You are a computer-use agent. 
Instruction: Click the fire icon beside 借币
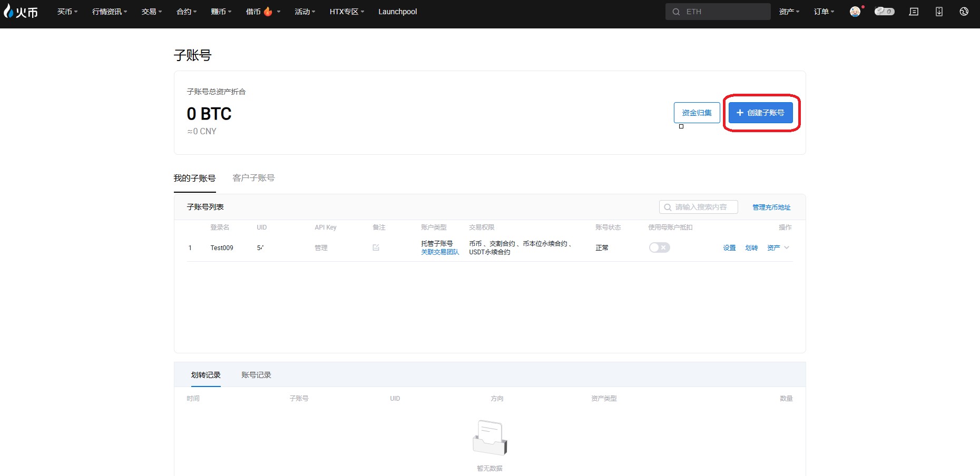click(x=268, y=12)
